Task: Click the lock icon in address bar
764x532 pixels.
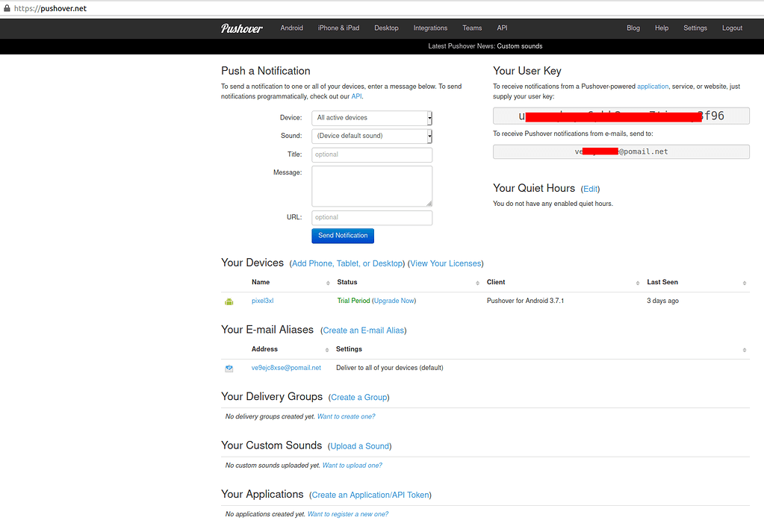Action: coord(6,8)
